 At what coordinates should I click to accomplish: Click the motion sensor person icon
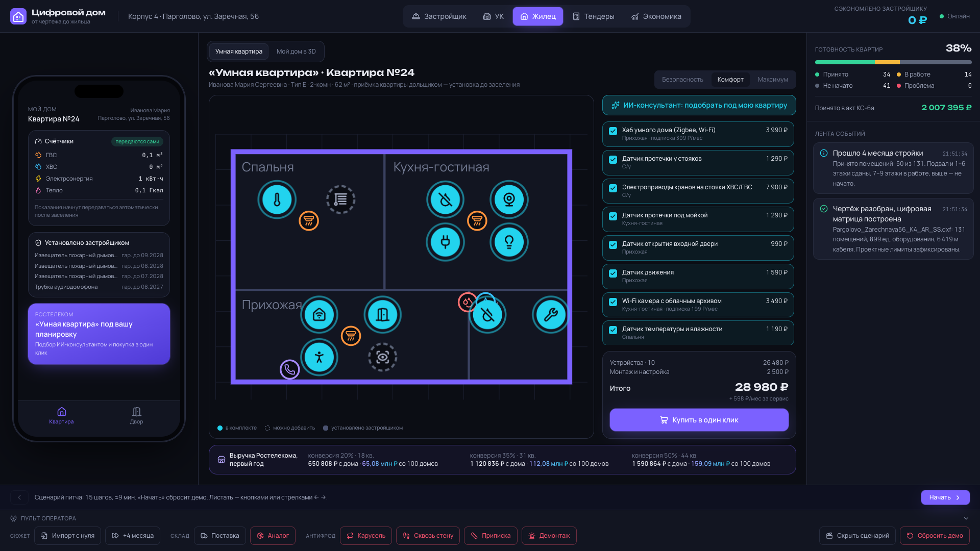click(319, 357)
